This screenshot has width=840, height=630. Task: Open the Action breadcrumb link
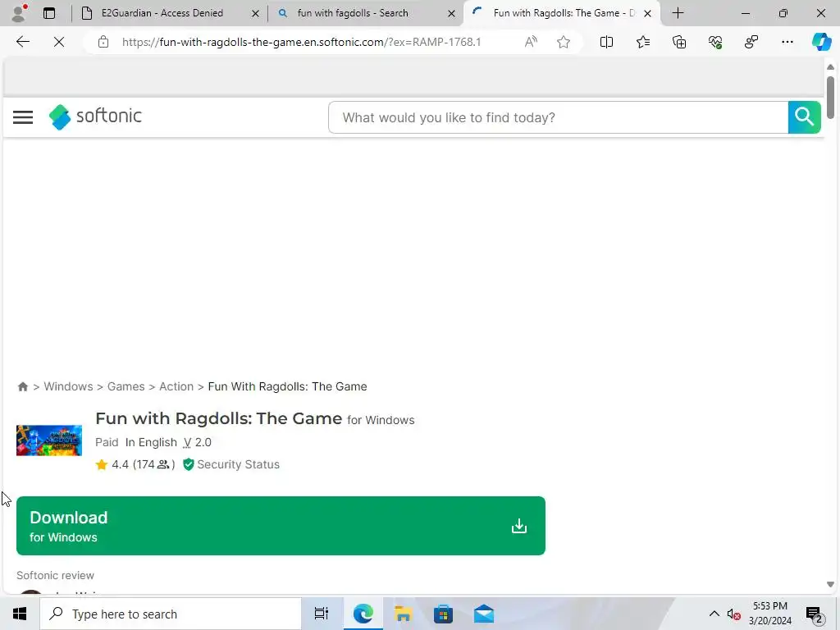point(176,387)
